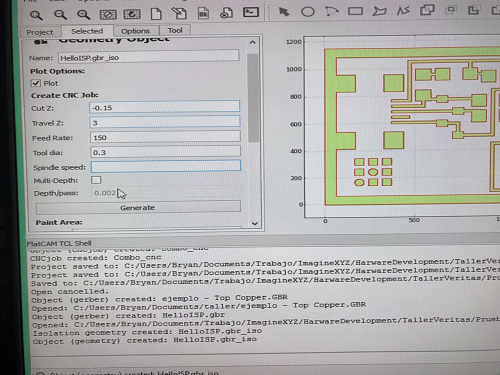This screenshot has height=375, width=500.
Task: Choose the Add Arc tool
Action: [331, 12]
